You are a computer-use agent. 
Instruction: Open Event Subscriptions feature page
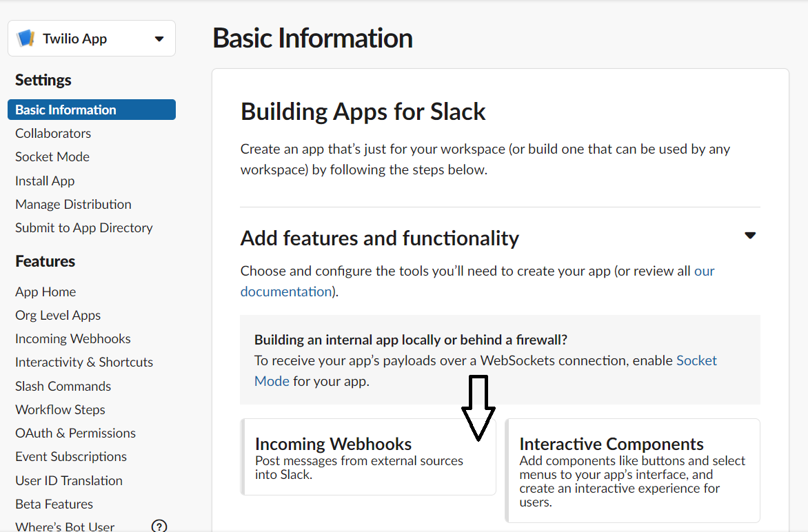click(71, 457)
